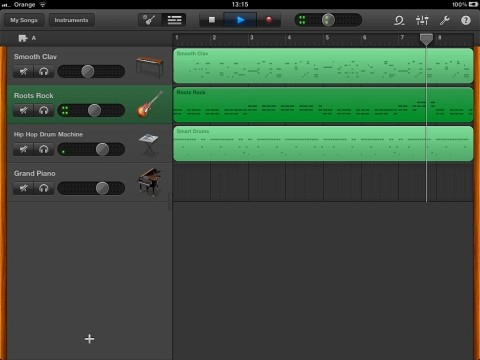The width and height of the screenshot is (480, 360).
Task: Open My Songs browser
Action: pos(24,20)
